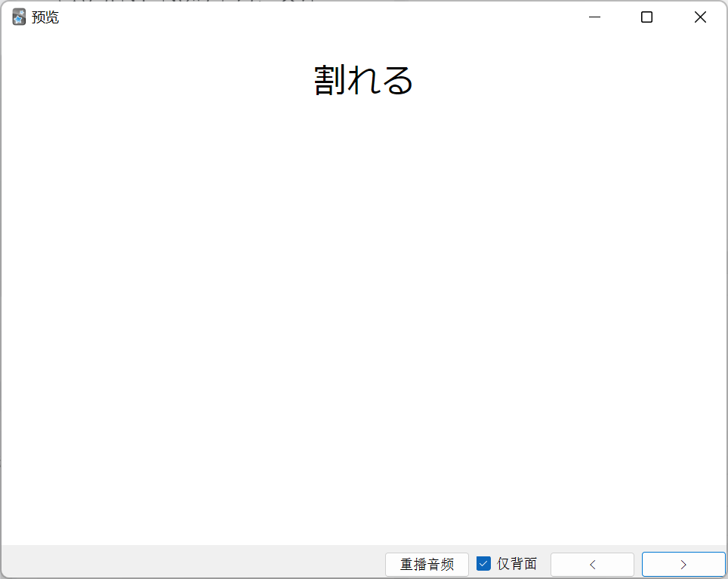Click the 频 character on replay button
Image resolution: width=728 pixels, height=579 pixels.
tap(447, 565)
